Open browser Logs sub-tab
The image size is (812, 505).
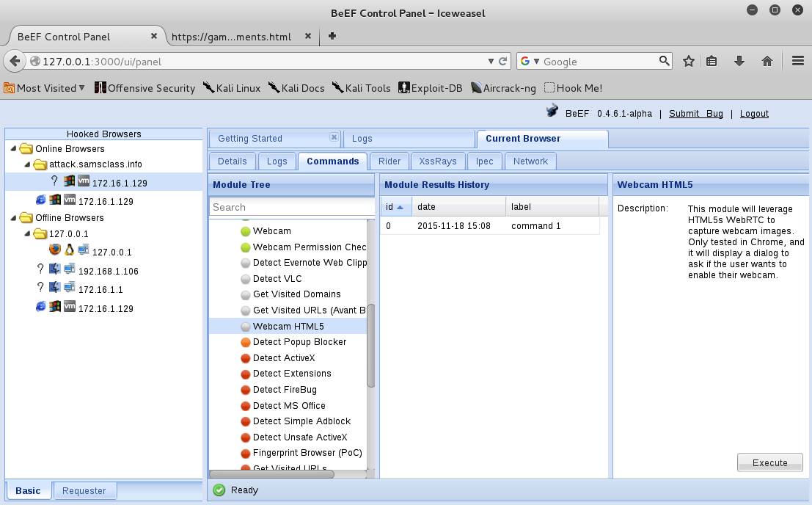(x=277, y=161)
